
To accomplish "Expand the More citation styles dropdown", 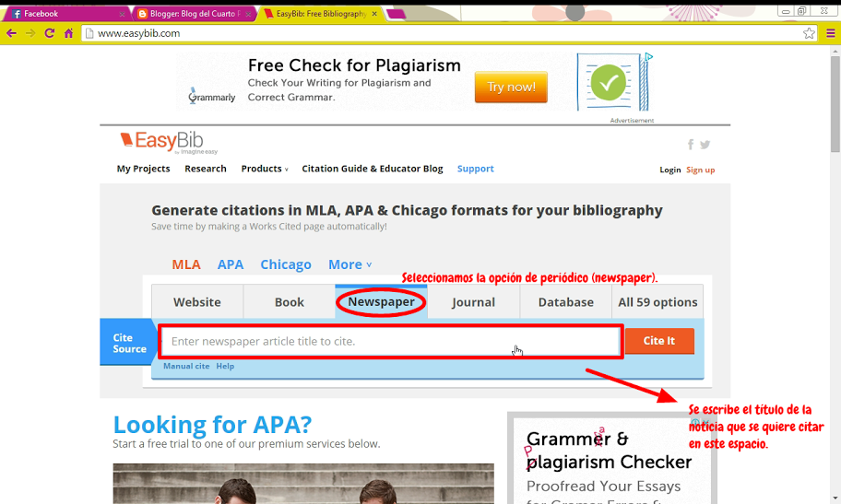I will [x=349, y=264].
